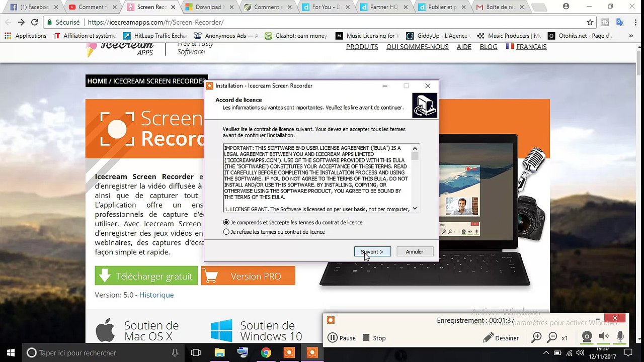
Task: Switch to the Facebook tab
Action: pyautogui.click(x=34, y=7)
